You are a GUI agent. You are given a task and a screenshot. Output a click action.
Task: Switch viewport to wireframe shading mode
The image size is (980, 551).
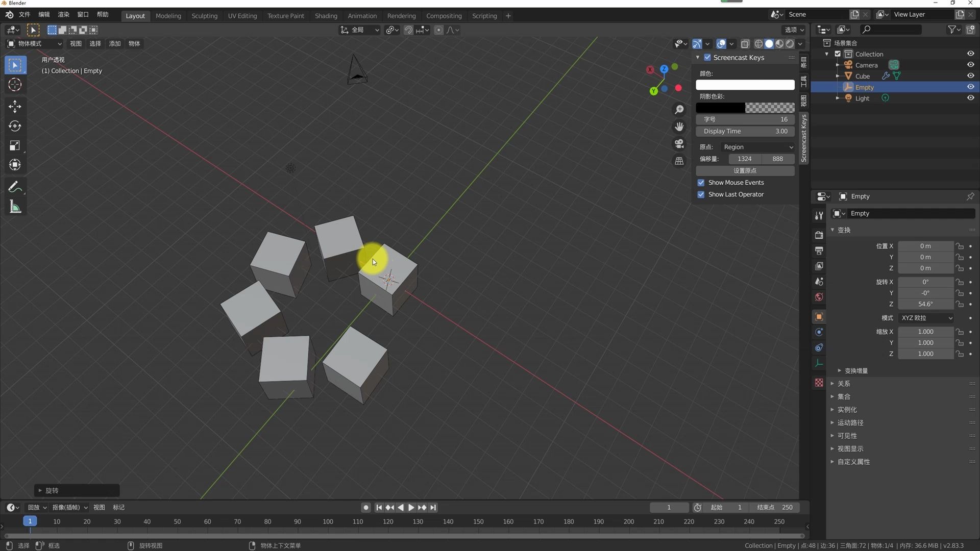[758, 44]
